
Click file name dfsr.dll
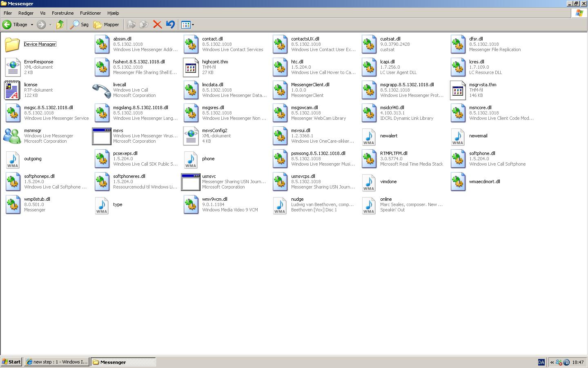pyautogui.click(x=476, y=39)
